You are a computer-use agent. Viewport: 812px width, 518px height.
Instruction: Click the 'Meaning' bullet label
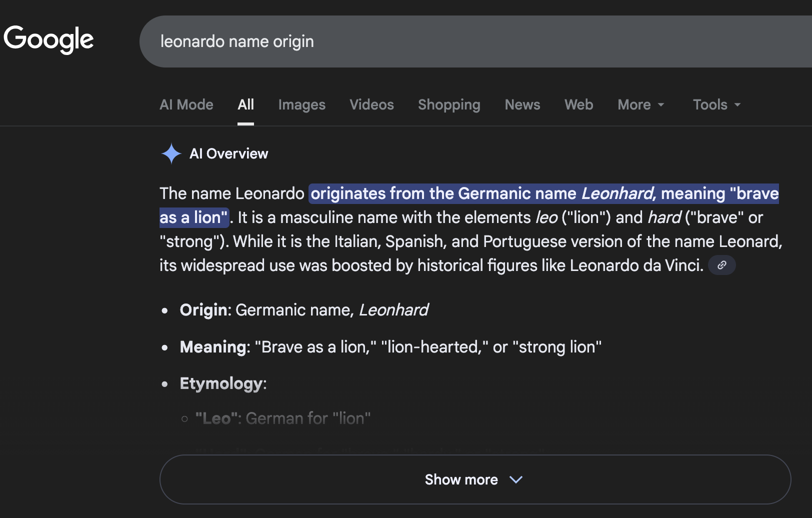pos(213,347)
